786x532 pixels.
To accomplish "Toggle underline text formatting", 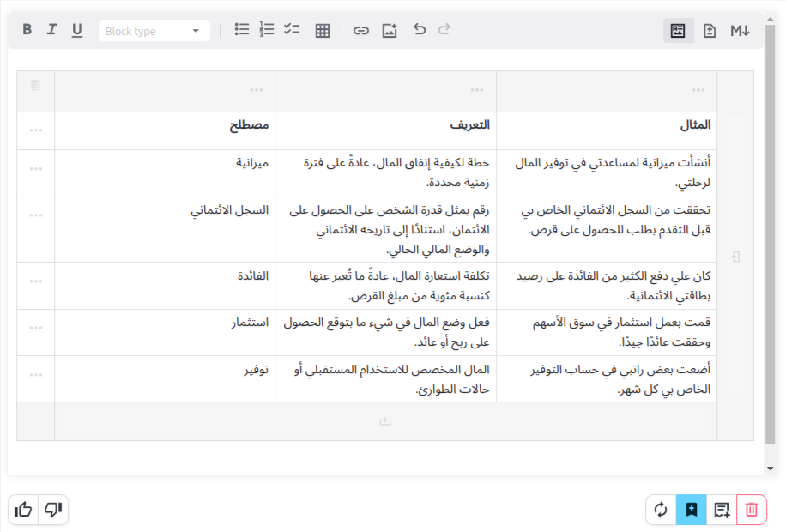I will (77, 30).
